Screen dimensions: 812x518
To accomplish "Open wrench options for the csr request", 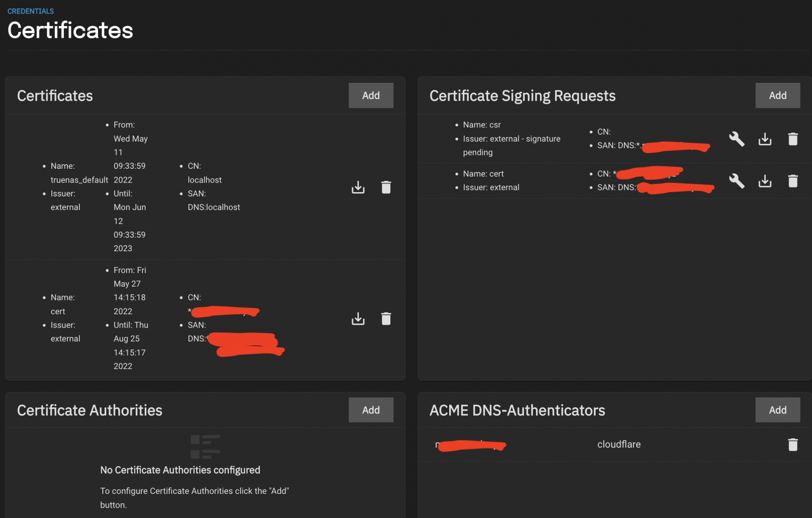I will tap(737, 139).
